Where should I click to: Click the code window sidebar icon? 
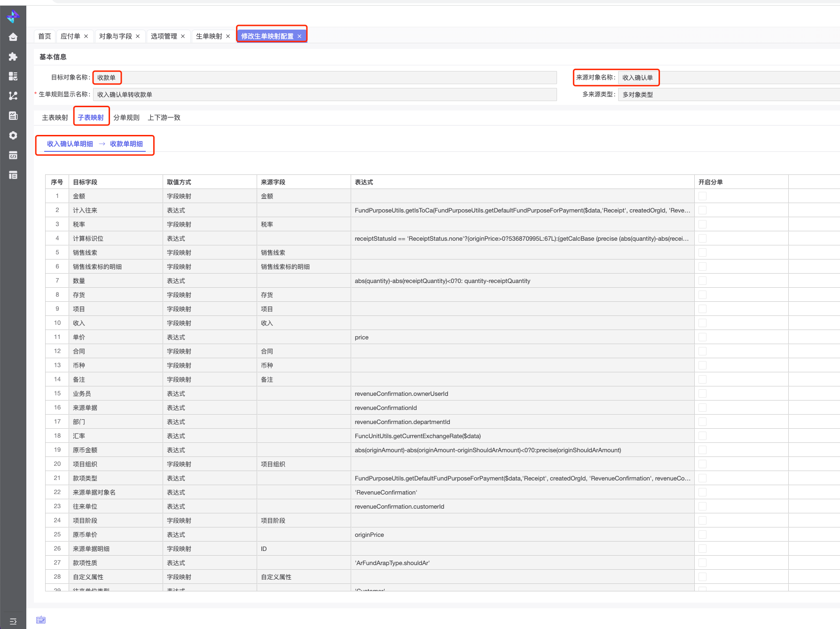13,155
